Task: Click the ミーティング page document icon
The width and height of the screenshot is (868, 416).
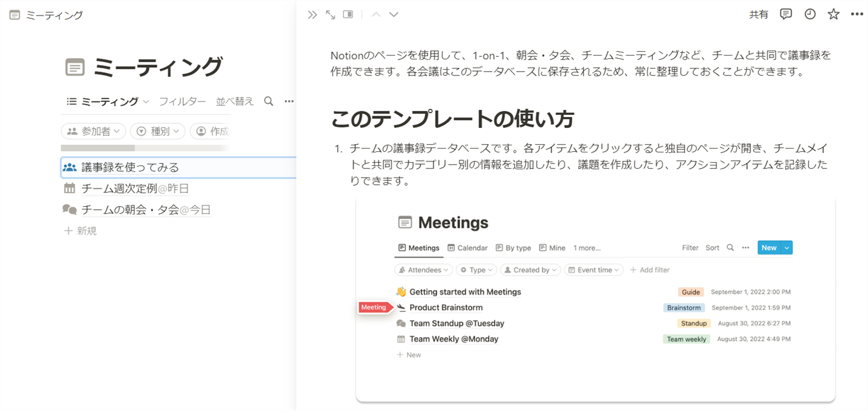Action: [x=76, y=67]
